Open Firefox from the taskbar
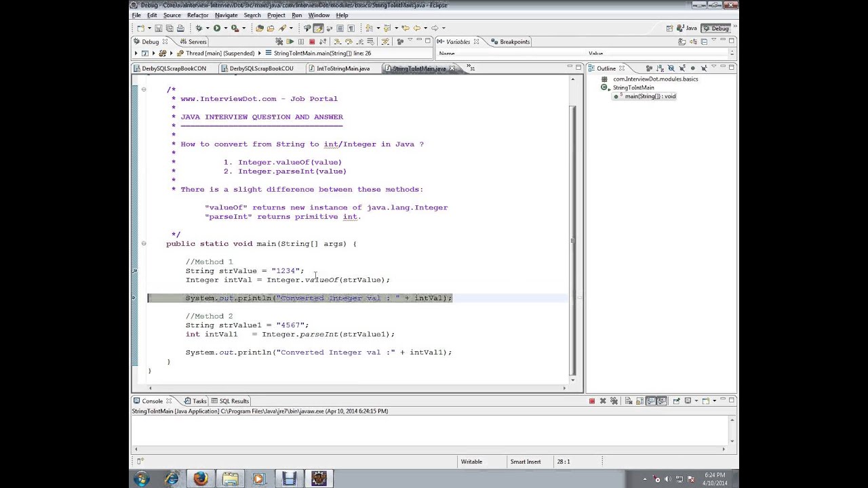868x488 pixels. tap(200, 479)
